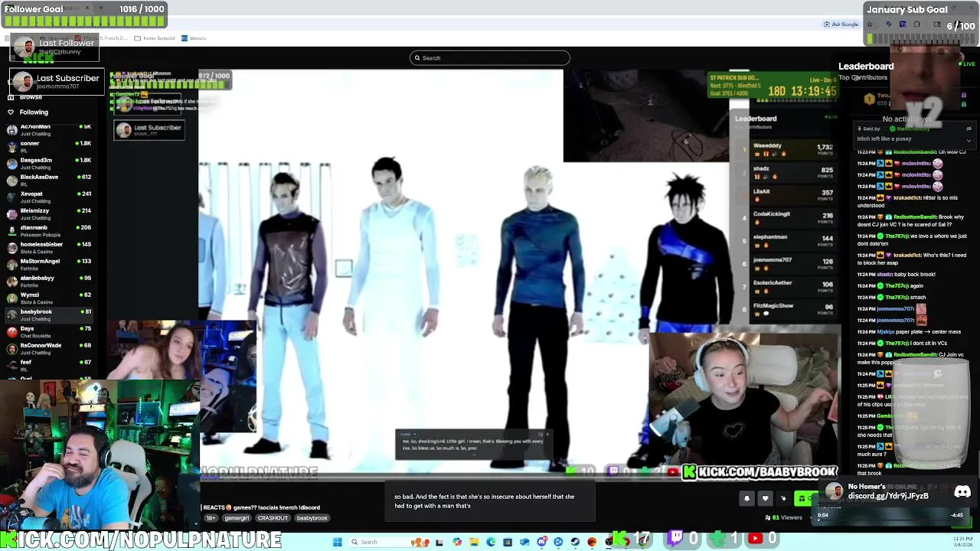Click the Xevopat channel avatar
Viewport: 980px width, 551px height.
pyautogui.click(x=11, y=197)
